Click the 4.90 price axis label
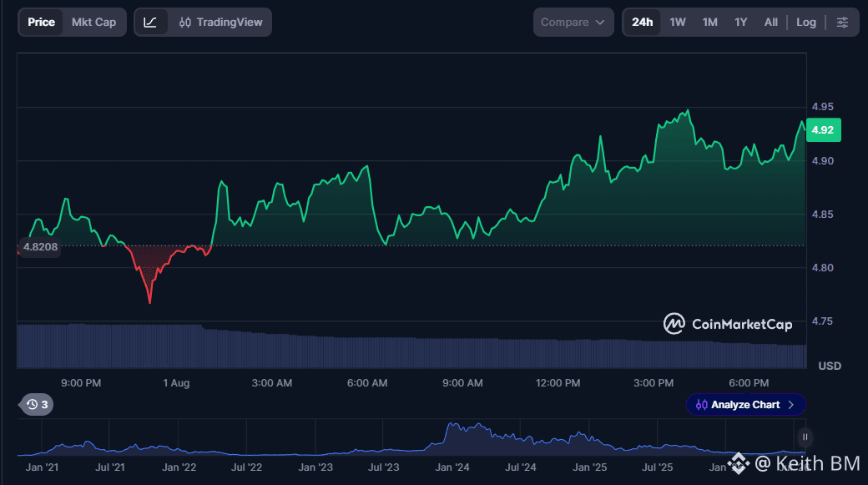Screen dimensions: 868x485 coord(823,161)
